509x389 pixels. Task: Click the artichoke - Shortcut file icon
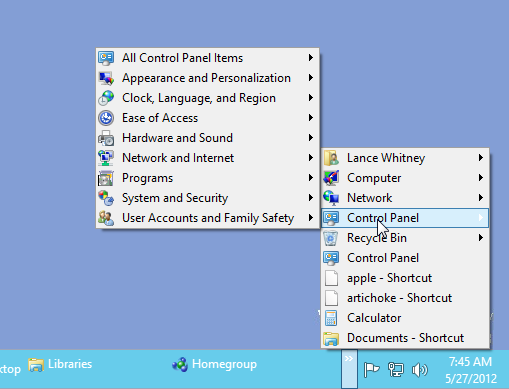(x=331, y=298)
